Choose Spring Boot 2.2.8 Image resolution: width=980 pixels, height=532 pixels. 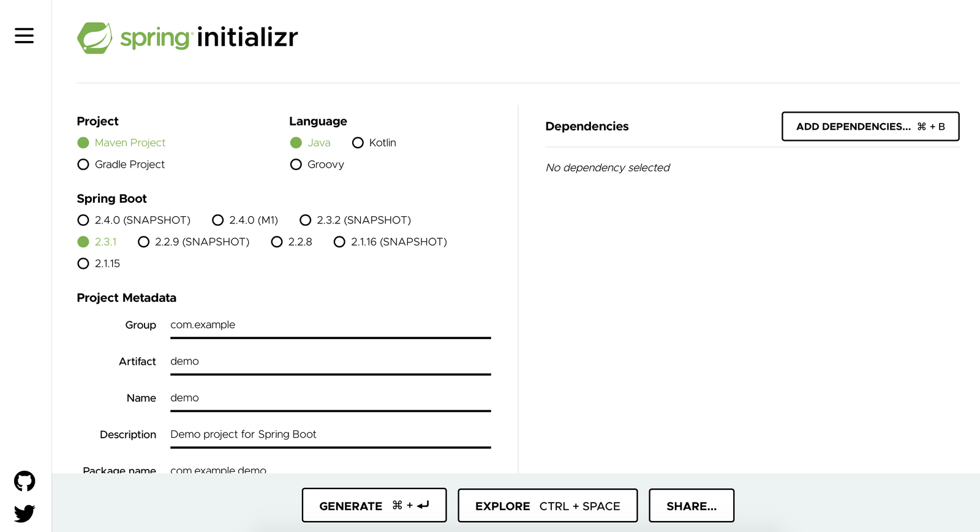tap(292, 242)
